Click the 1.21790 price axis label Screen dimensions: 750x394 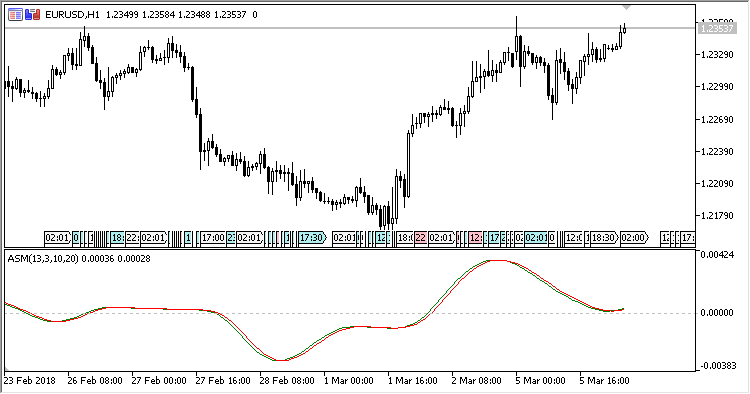(717, 216)
